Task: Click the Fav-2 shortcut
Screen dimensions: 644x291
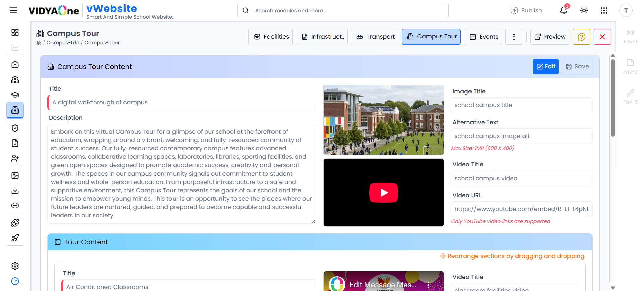Action: (630, 66)
